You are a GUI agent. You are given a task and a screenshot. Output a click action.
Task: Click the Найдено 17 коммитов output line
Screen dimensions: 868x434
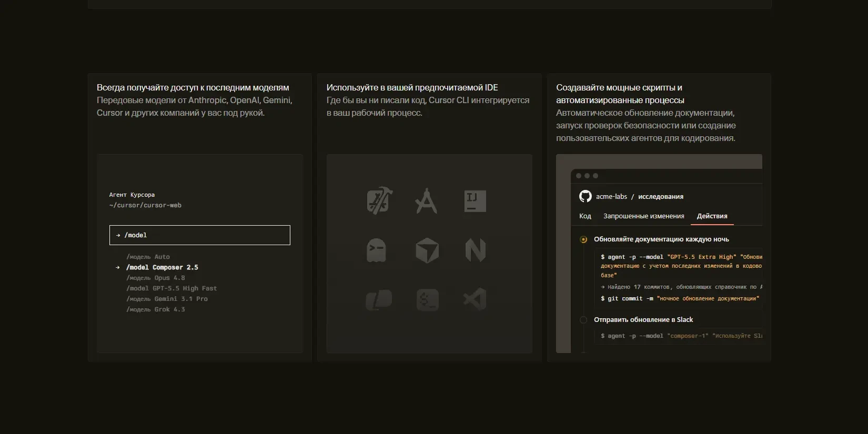tap(681, 287)
